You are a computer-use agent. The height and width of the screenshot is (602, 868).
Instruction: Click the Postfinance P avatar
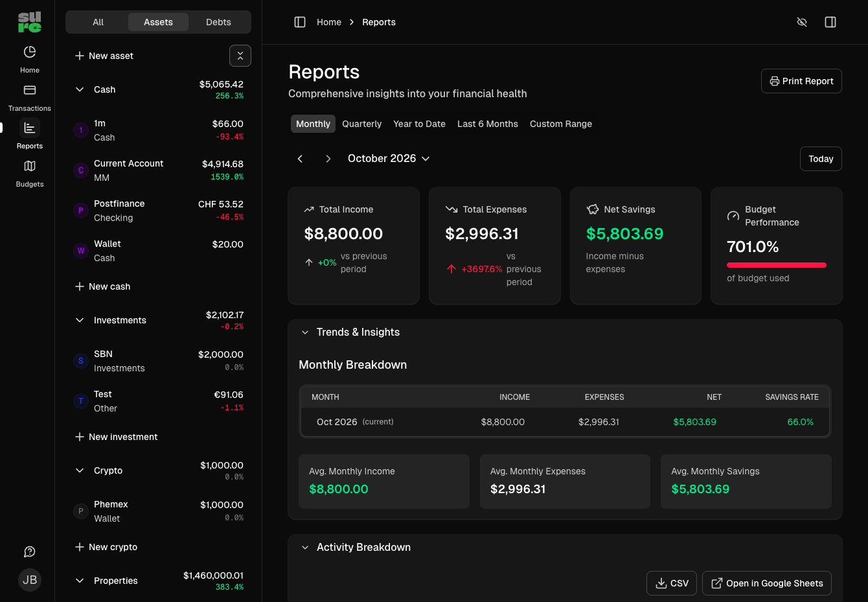pyautogui.click(x=81, y=211)
